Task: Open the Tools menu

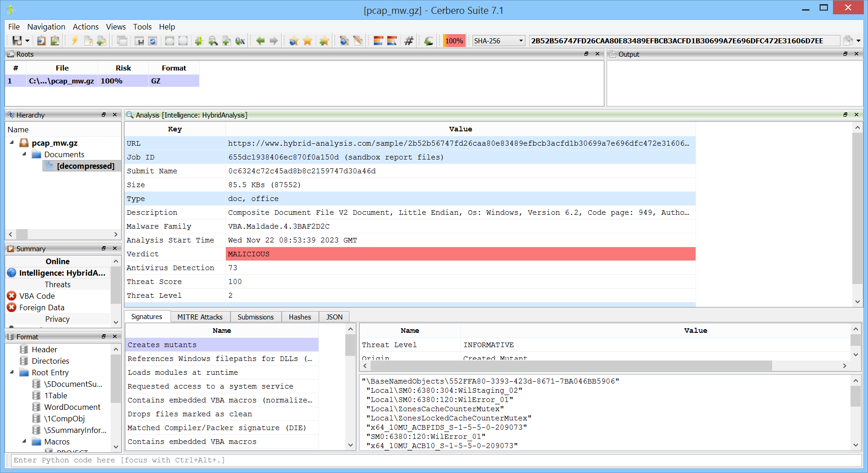Action: (142, 27)
